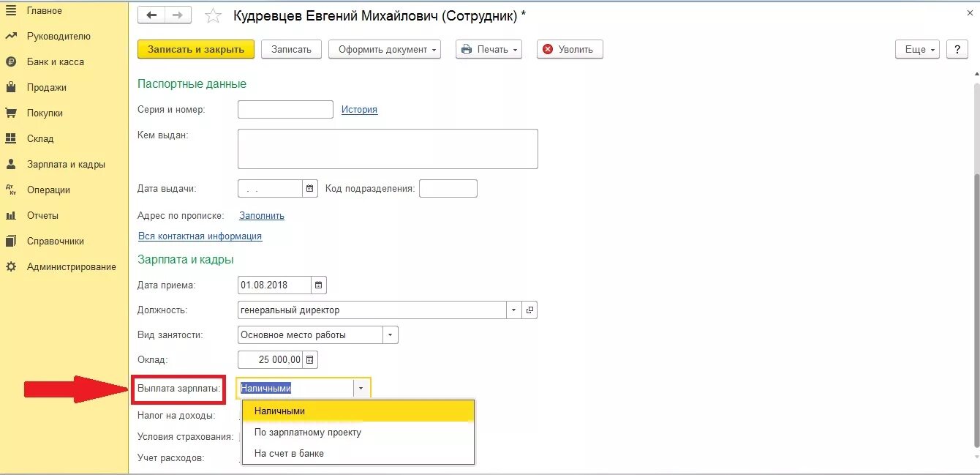Open Главное section in sidebar

(45, 11)
